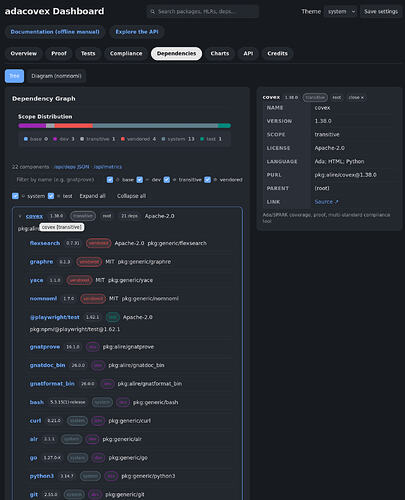Screen dimensions: 405x500
Task: Select the flexsearch dependency
Action: (45, 243)
